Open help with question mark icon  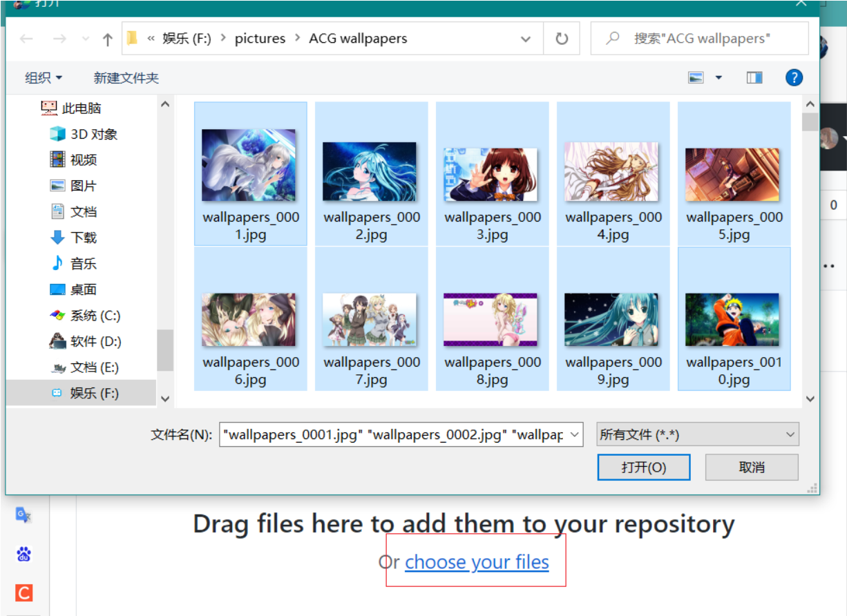pos(794,77)
